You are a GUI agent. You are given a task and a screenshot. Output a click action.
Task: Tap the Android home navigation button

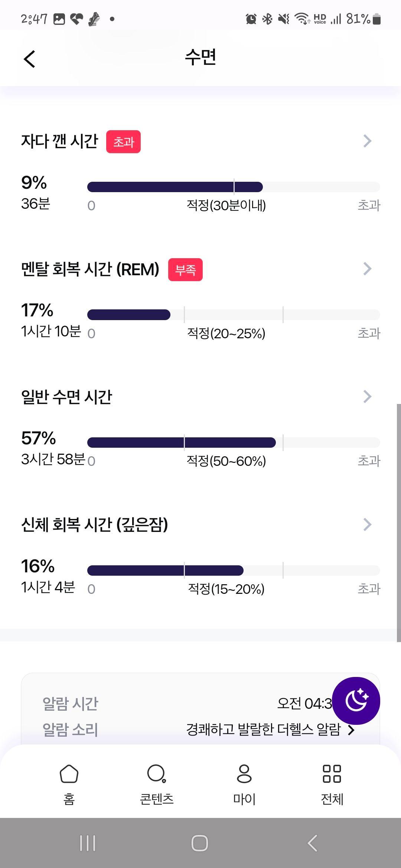point(200,843)
